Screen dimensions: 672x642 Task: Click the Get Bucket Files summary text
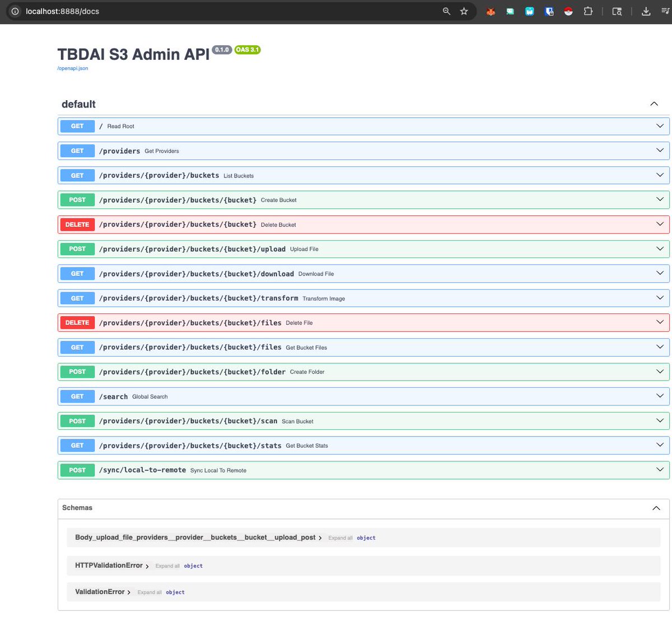[306, 348]
